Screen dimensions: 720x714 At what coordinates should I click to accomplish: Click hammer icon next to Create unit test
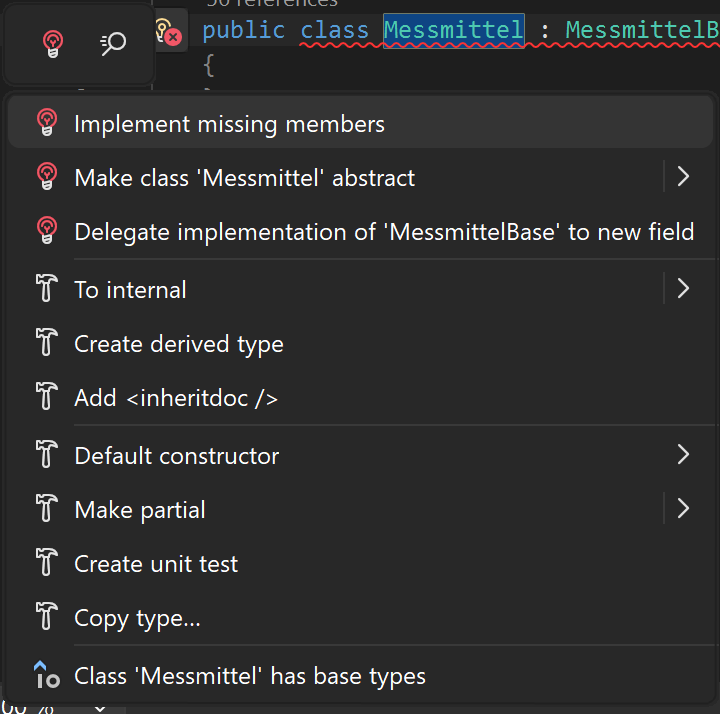pos(46,562)
